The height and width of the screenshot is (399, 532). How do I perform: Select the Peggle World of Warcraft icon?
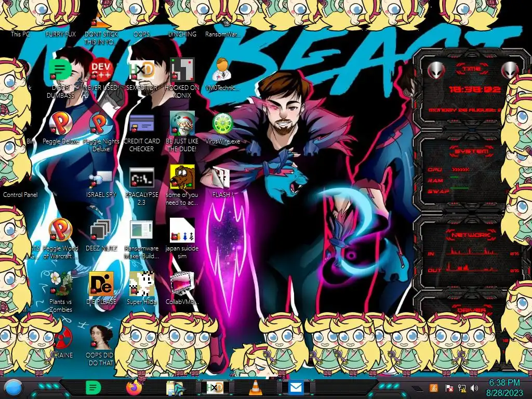click(60, 230)
